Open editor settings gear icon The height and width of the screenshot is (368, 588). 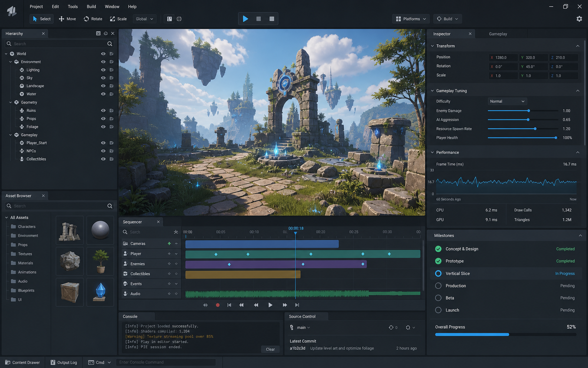click(579, 19)
